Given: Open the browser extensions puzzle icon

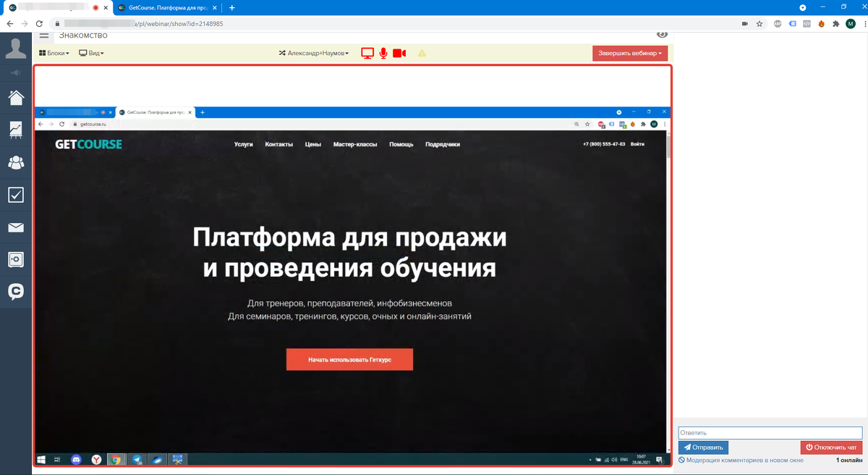Looking at the screenshot, I should click(x=836, y=24).
